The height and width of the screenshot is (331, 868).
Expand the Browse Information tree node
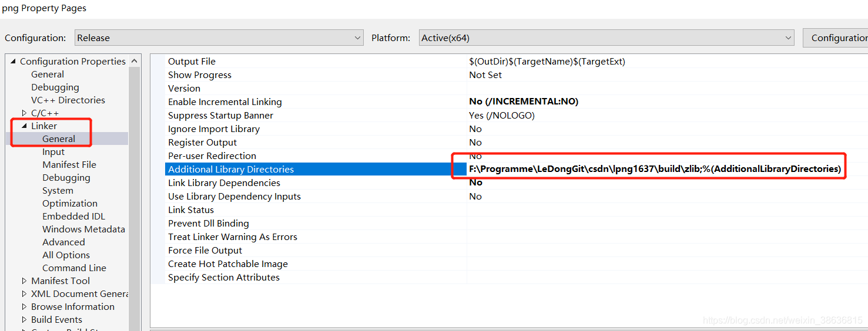pos(24,307)
